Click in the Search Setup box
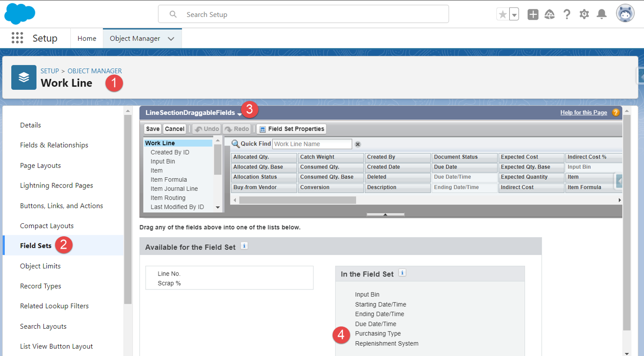This screenshot has height=356, width=644. click(303, 14)
